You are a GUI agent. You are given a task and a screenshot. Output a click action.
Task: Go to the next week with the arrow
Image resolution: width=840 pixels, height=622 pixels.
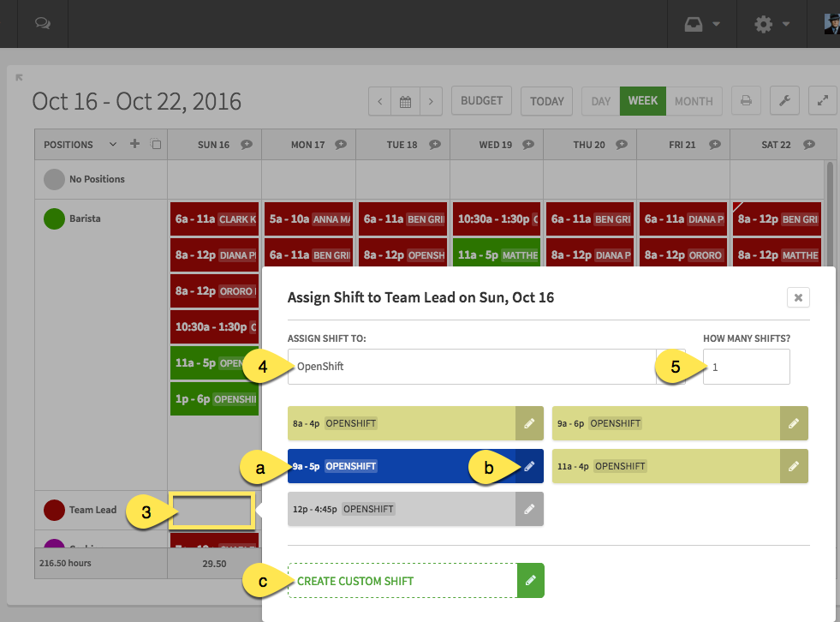coord(431,100)
